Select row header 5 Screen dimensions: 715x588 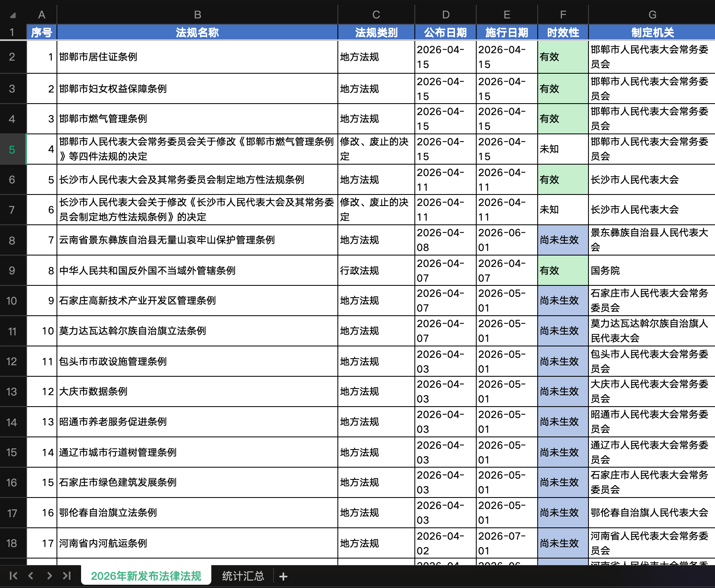click(x=13, y=149)
